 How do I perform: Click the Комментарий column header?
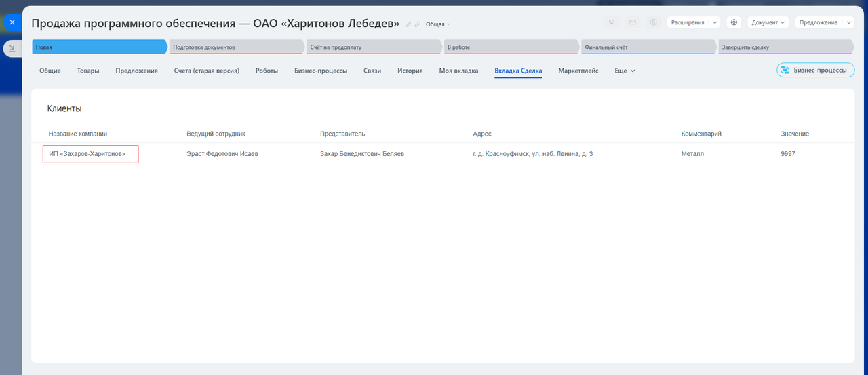pyautogui.click(x=701, y=134)
